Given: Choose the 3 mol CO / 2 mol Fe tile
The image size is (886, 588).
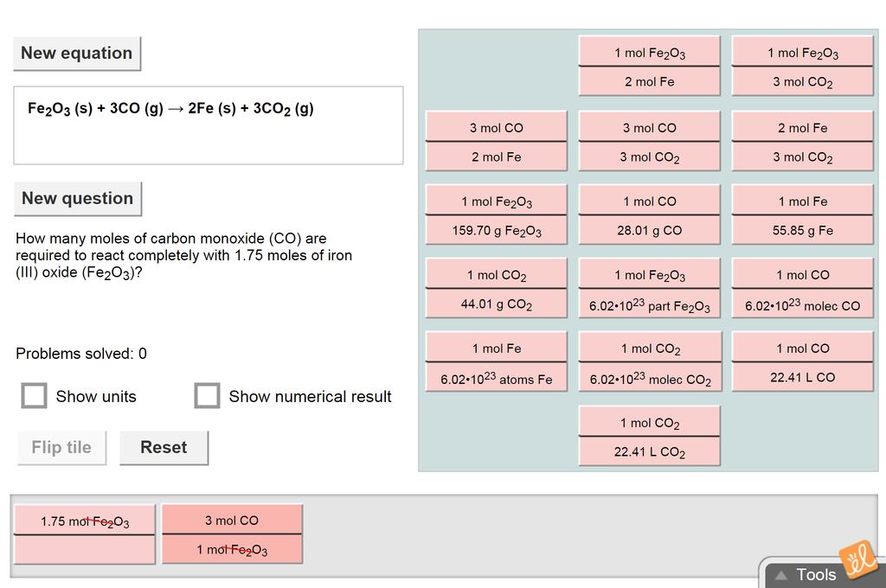Looking at the screenshot, I should pos(497,142).
